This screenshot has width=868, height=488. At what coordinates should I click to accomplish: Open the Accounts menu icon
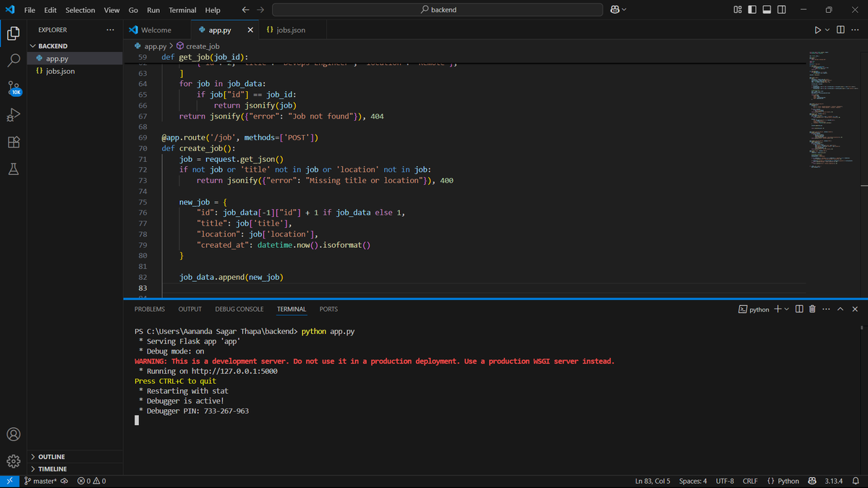tap(13, 435)
